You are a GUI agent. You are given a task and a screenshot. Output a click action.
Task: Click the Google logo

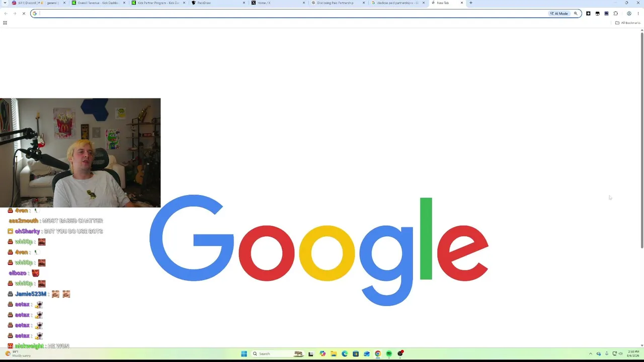coord(319,250)
